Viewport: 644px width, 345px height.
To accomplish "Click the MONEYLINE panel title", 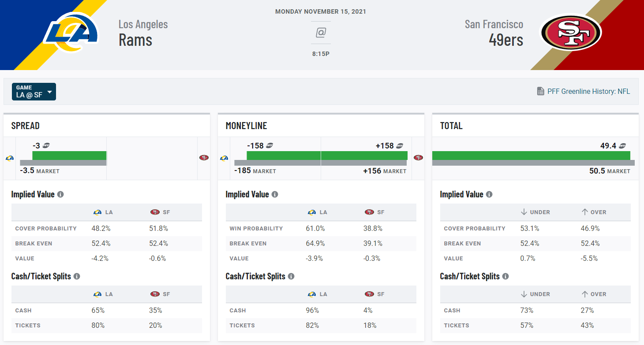I will 246,126.
